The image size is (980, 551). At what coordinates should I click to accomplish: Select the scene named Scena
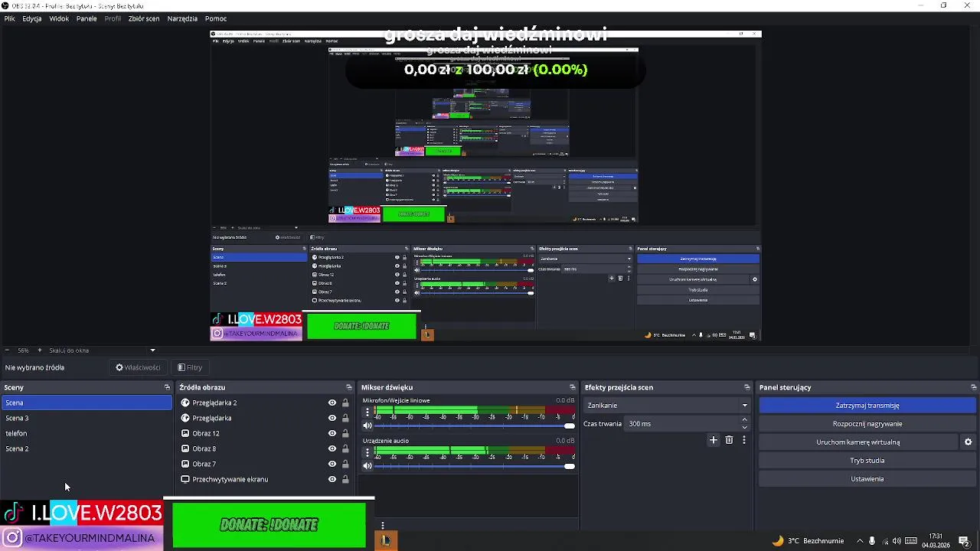87,403
